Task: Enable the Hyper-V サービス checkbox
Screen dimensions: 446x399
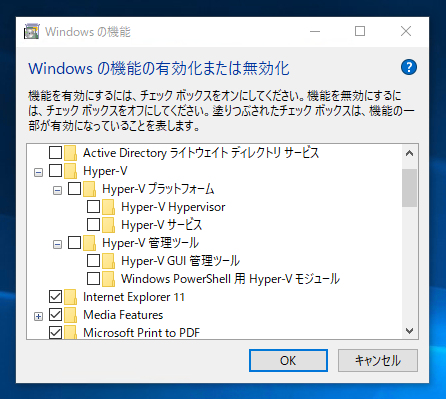Action: click(x=93, y=225)
